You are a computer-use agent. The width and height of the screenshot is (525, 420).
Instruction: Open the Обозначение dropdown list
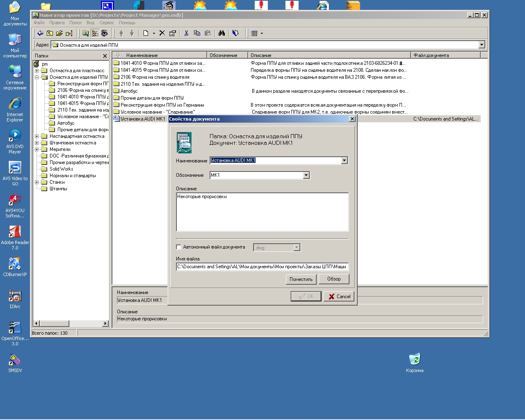(x=306, y=175)
